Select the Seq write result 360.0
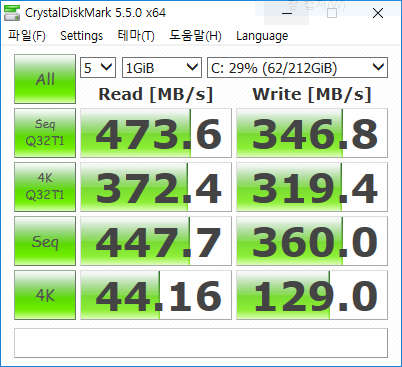Viewport: 402px width, 367px height. 312,241
